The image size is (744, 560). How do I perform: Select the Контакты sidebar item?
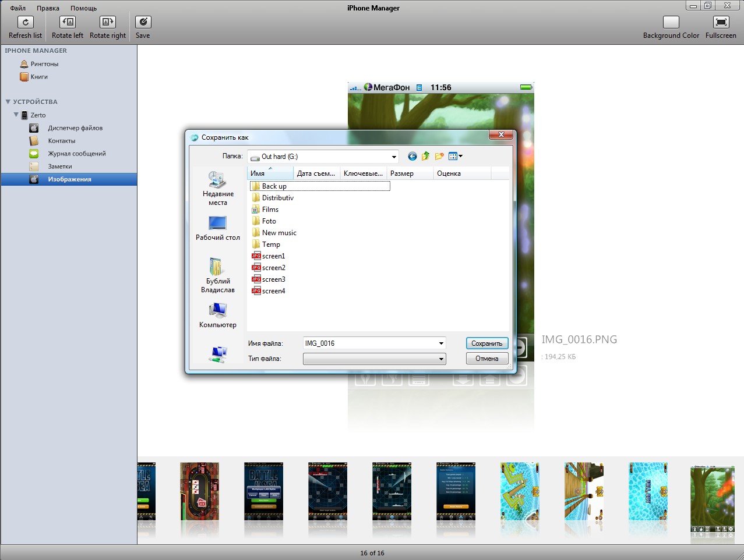(x=61, y=141)
